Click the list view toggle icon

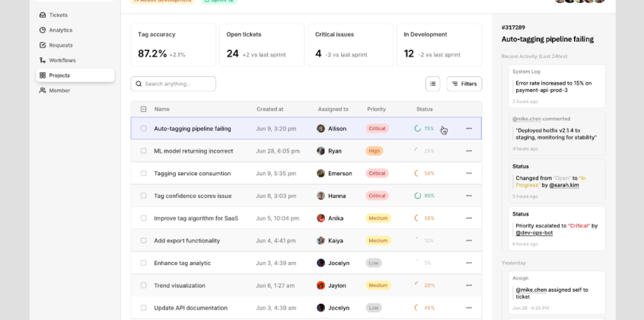point(432,84)
